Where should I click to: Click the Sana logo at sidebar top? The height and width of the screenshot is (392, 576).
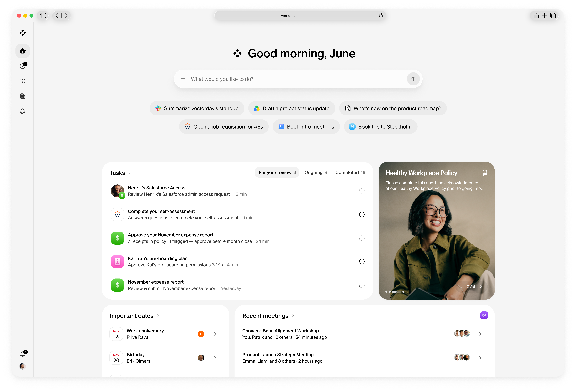tap(23, 33)
